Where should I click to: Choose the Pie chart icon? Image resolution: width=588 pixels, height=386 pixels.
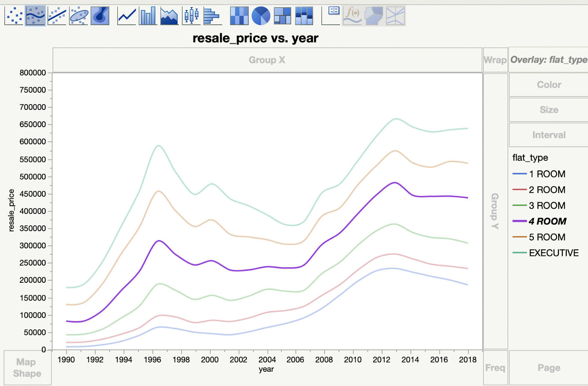point(261,16)
